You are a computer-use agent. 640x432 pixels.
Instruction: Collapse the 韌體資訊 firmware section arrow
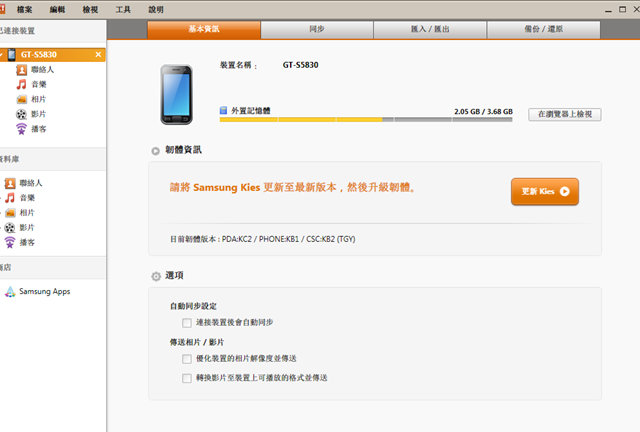[156, 151]
